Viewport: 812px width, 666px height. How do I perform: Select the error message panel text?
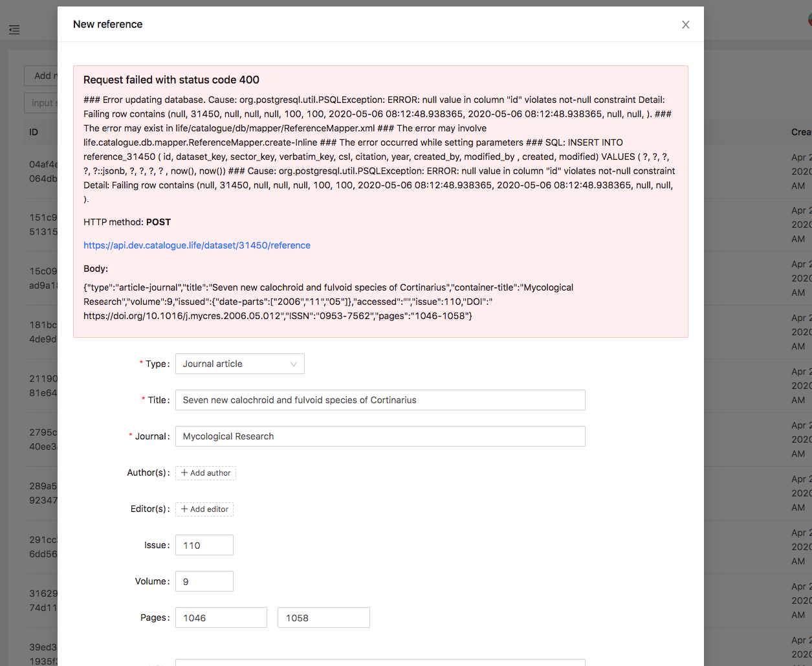point(380,149)
